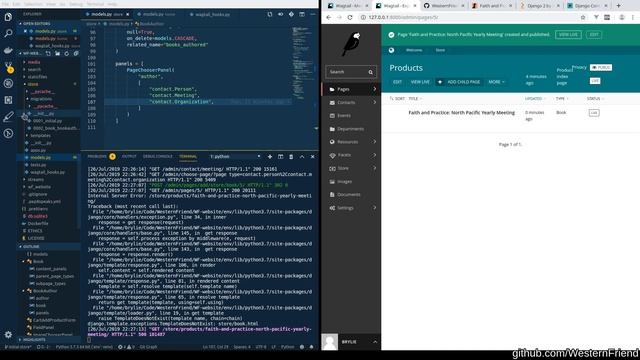
Task: Click the PUBLIC privacy toggle button
Action: [601, 67]
